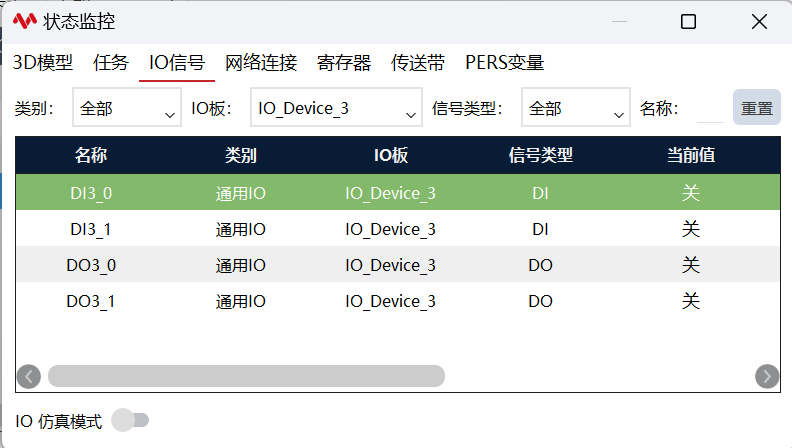Image resolution: width=792 pixels, height=448 pixels.
Task: Select the DO3_0 signal name cell
Action: click(x=91, y=265)
